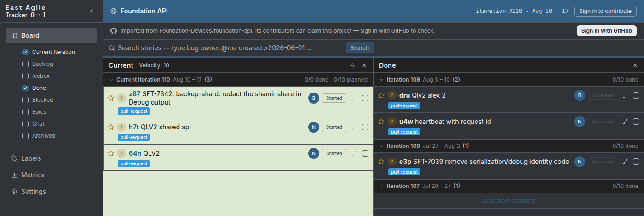Open the Labels tag icon section
644x216 pixels.
(x=14, y=158)
